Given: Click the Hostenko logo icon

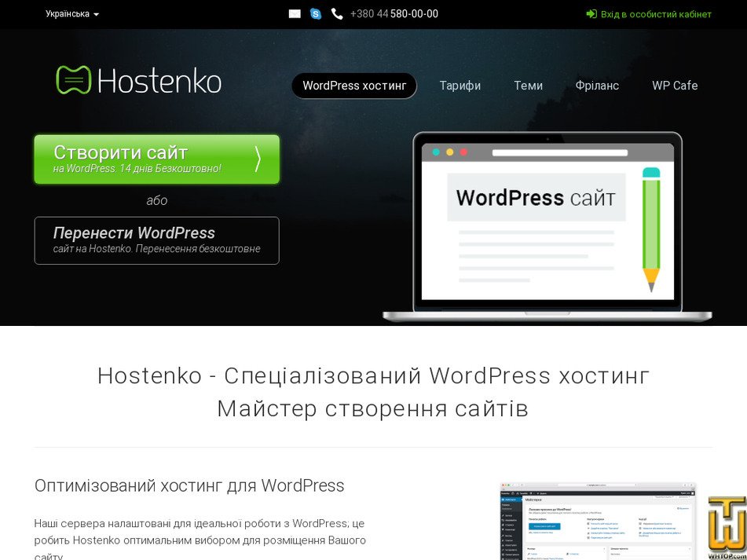Looking at the screenshot, I should (x=73, y=79).
